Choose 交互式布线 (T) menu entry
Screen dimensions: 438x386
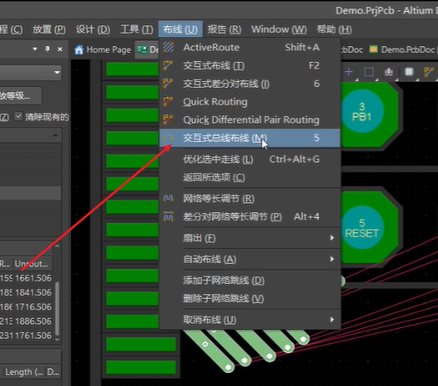click(x=250, y=65)
